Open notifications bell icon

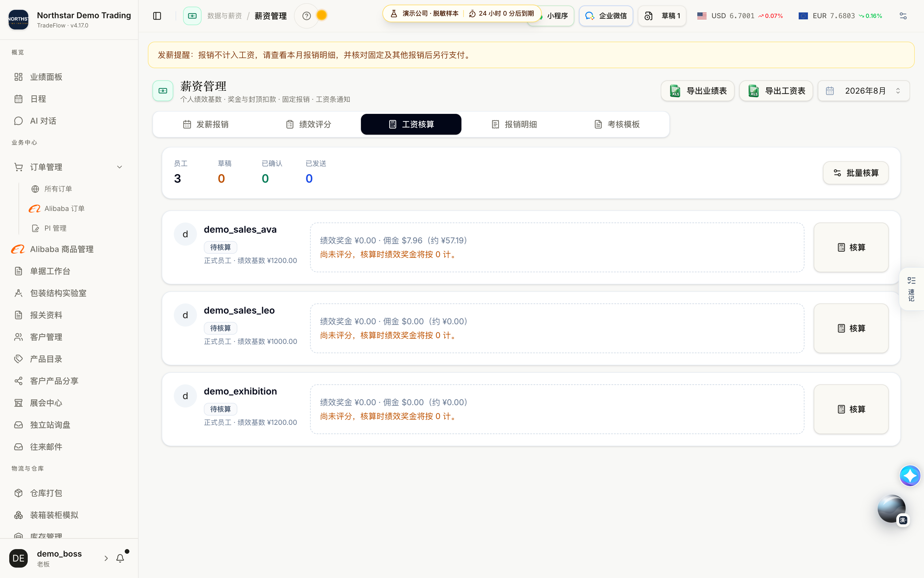[120, 558]
